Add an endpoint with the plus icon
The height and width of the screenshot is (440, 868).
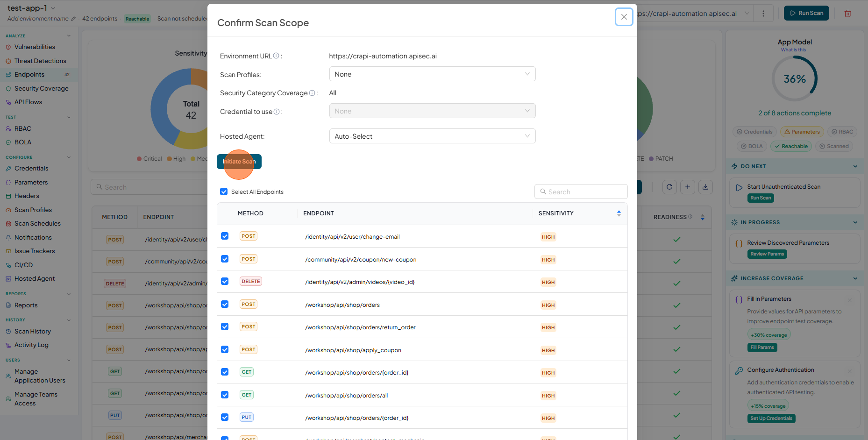tap(688, 187)
